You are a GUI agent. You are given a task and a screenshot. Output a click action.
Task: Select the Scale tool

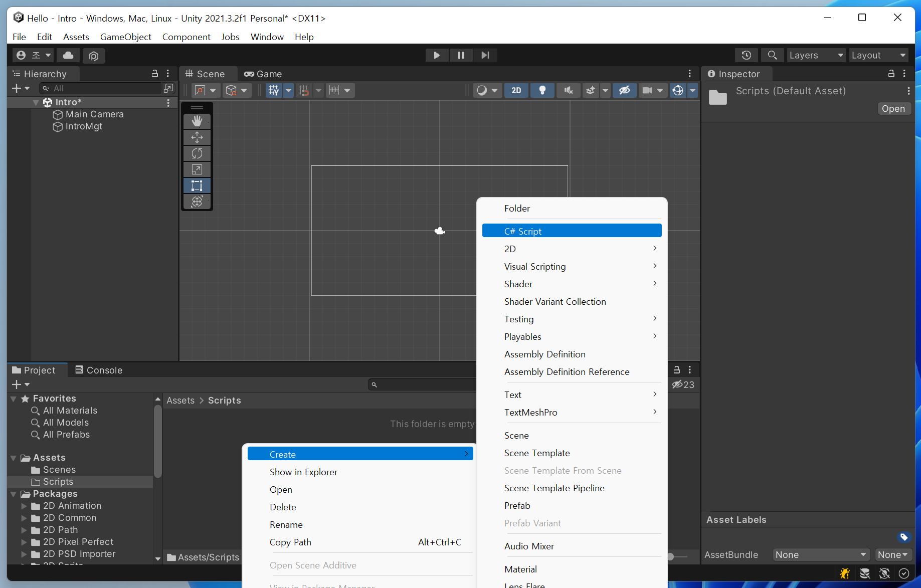(197, 169)
